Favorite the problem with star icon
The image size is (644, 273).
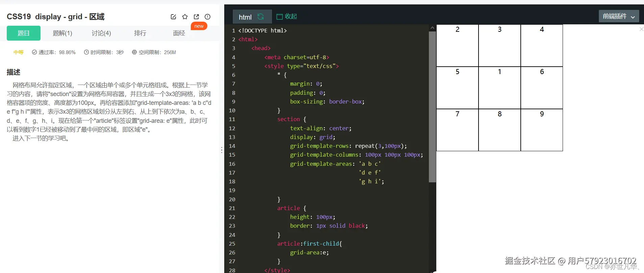(x=185, y=17)
